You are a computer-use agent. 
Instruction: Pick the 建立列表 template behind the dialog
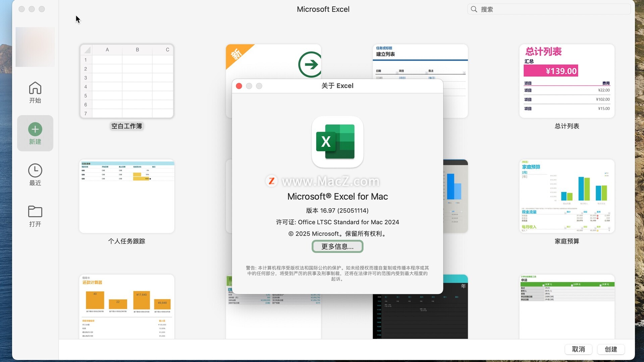coord(420,61)
